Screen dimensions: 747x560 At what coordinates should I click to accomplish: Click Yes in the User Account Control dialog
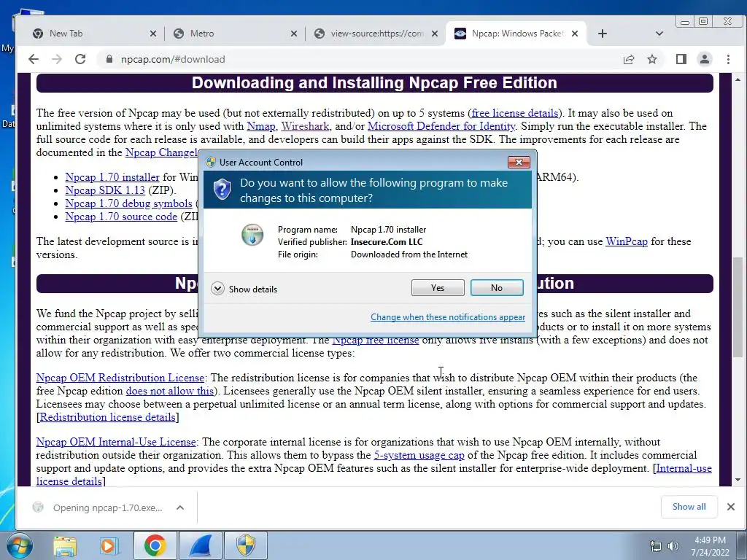[x=438, y=287]
